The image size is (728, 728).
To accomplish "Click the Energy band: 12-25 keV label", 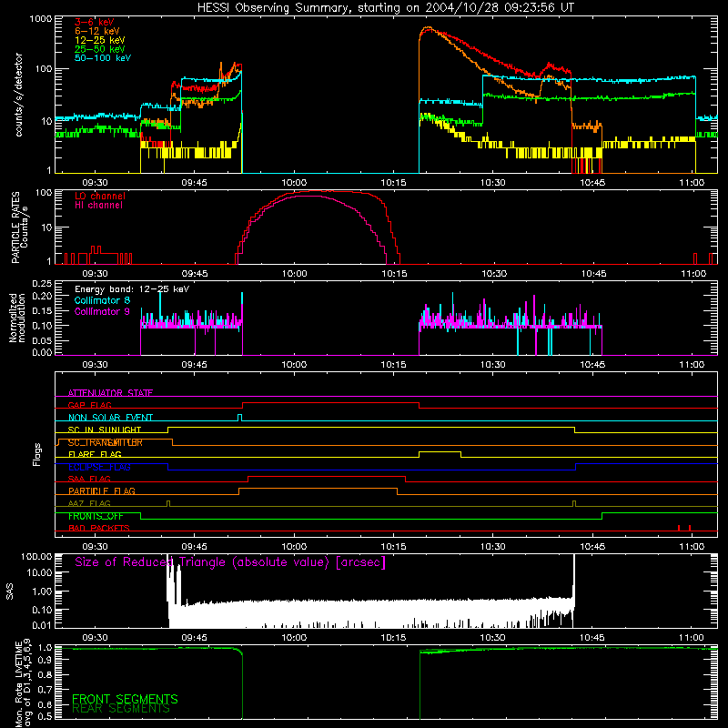I will click(132, 289).
